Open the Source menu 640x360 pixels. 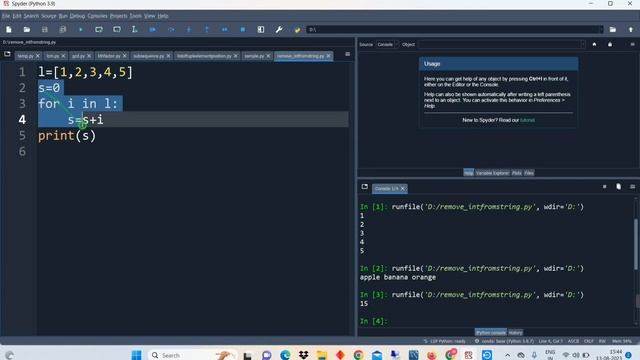pos(49,16)
